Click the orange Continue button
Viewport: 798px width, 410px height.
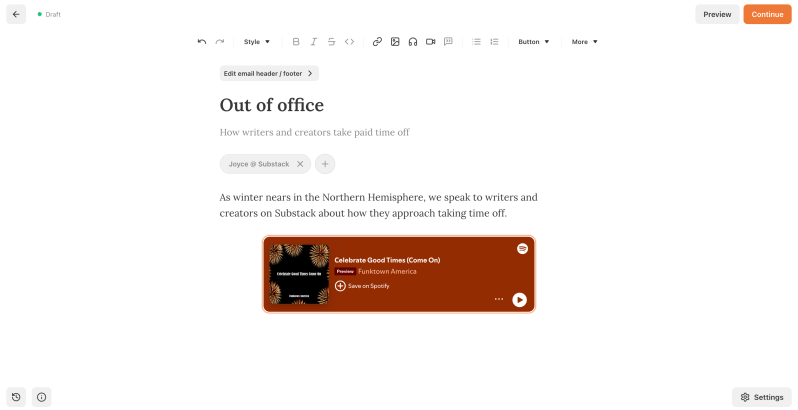pos(767,14)
